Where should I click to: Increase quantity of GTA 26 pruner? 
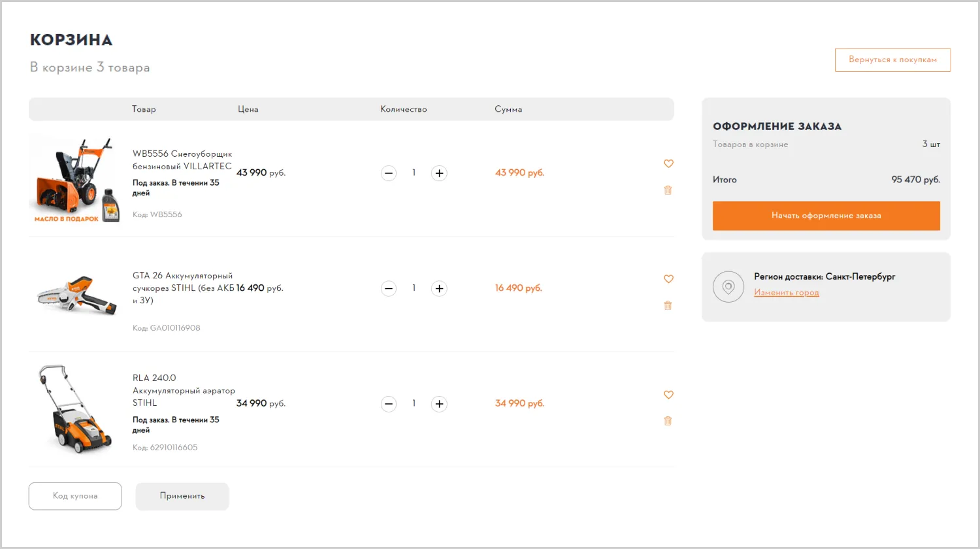click(439, 288)
